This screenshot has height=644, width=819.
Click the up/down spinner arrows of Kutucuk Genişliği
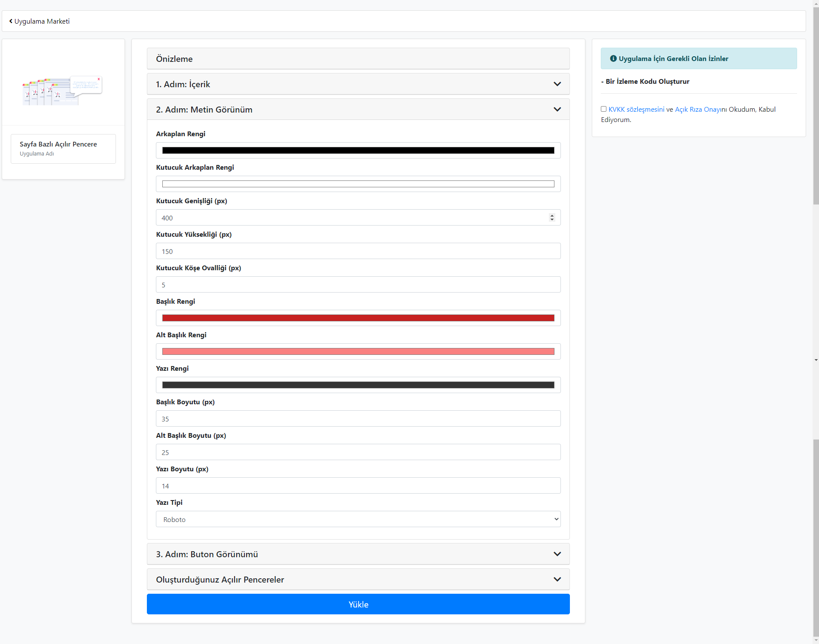(552, 217)
